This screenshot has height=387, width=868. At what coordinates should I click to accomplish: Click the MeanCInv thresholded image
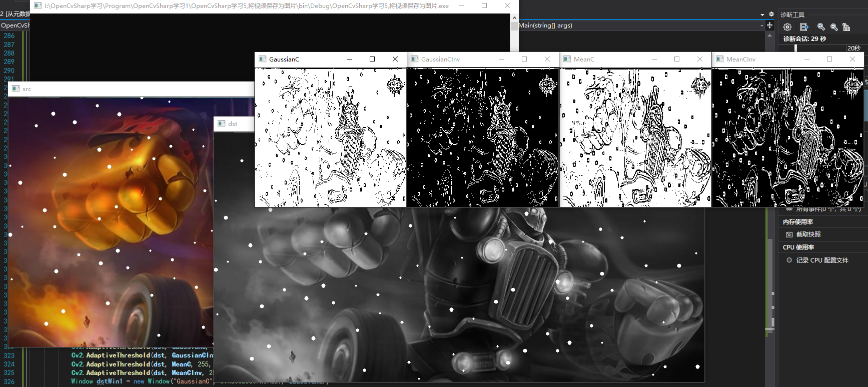[x=788, y=137]
